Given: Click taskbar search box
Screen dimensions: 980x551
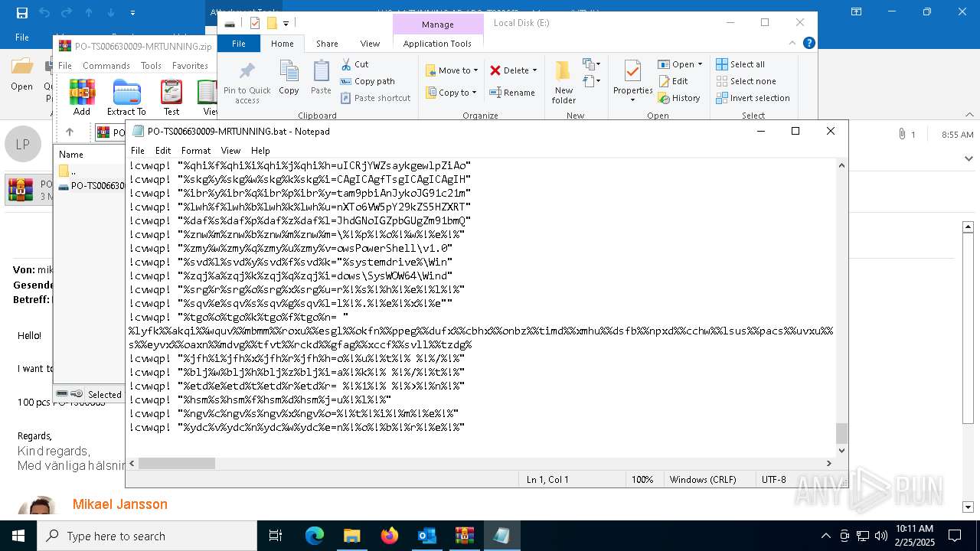Looking at the screenshot, I should pos(147,536).
